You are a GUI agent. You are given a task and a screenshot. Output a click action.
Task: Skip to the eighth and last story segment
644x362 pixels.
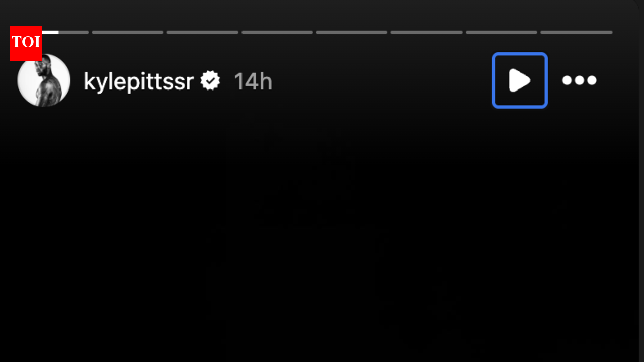(577, 32)
